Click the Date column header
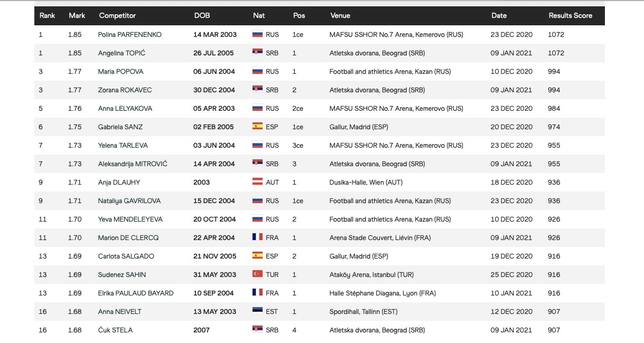 point(499,16)
